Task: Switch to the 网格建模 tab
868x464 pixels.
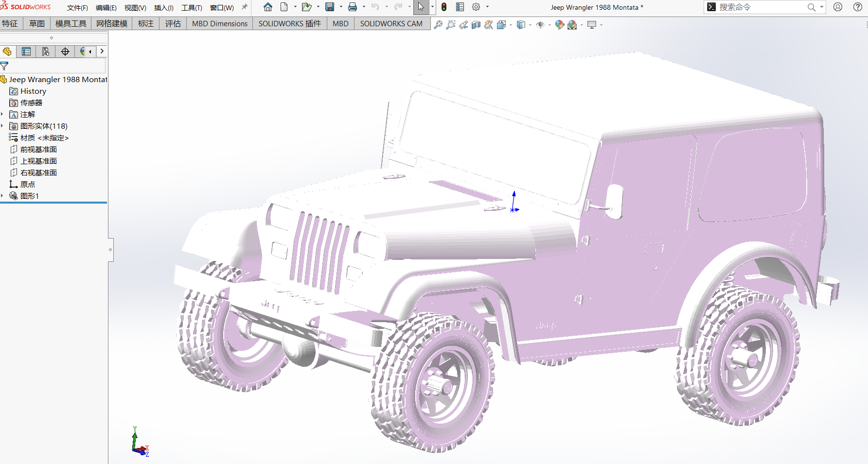Action: tap(112, 23)
